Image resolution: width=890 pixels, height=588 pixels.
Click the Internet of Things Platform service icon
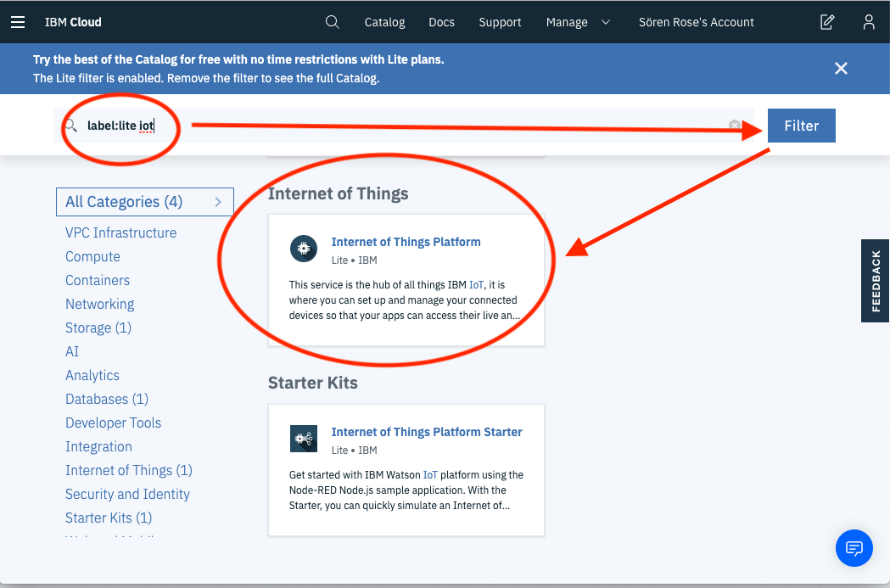303,249
